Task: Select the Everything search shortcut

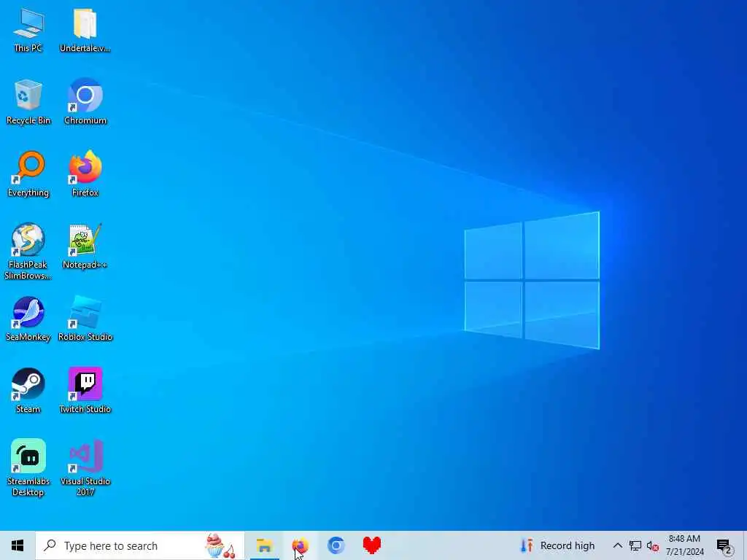Action: (x=28, y=174)
